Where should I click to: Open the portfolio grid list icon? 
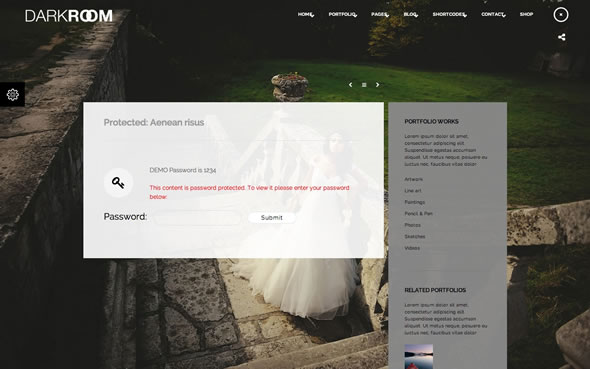(364, 85)
